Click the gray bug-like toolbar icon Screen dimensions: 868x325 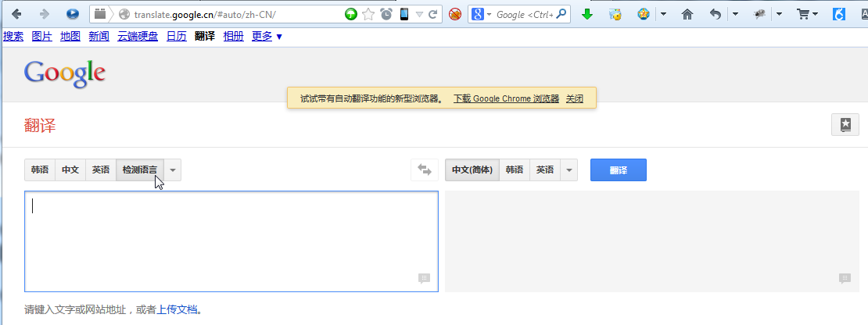point(759,14)
